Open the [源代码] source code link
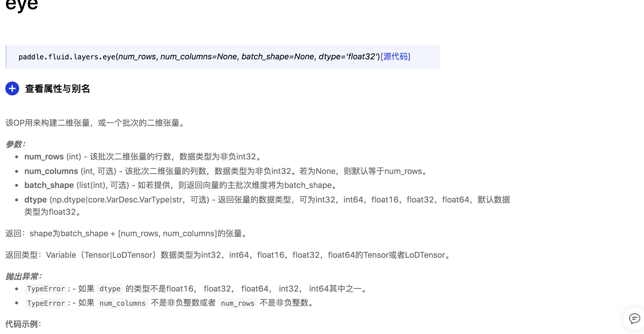 pyautogui.click(x=395, y=56)
